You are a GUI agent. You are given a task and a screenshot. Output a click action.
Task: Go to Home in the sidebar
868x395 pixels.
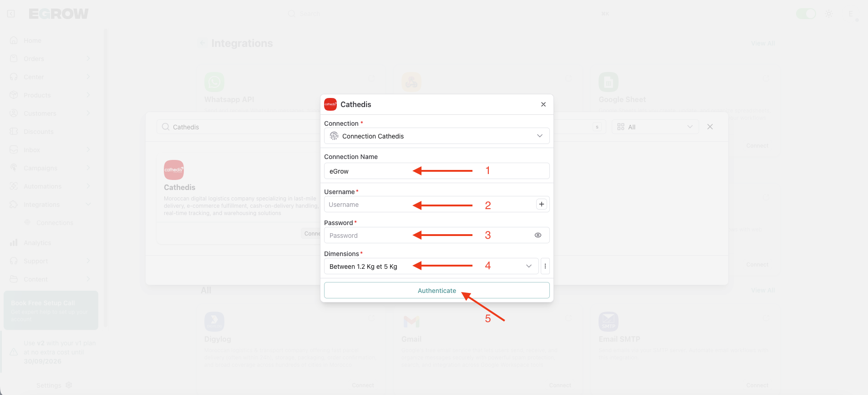[32, 41]
